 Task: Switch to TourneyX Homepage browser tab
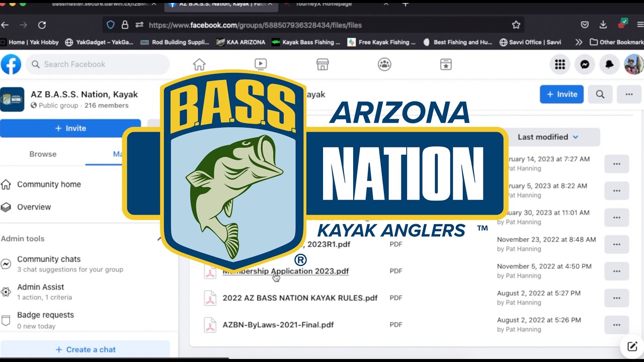335,4
